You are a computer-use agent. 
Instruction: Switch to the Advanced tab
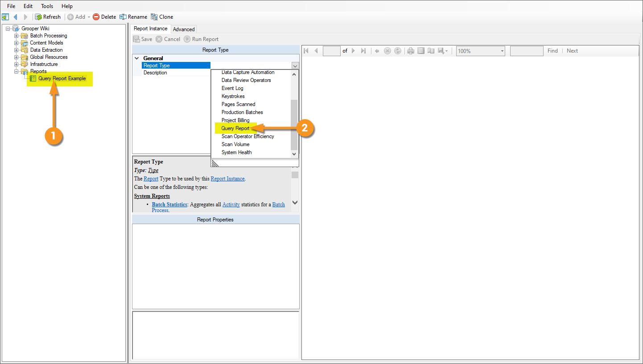pyautogui.click(x=184, y=29)
